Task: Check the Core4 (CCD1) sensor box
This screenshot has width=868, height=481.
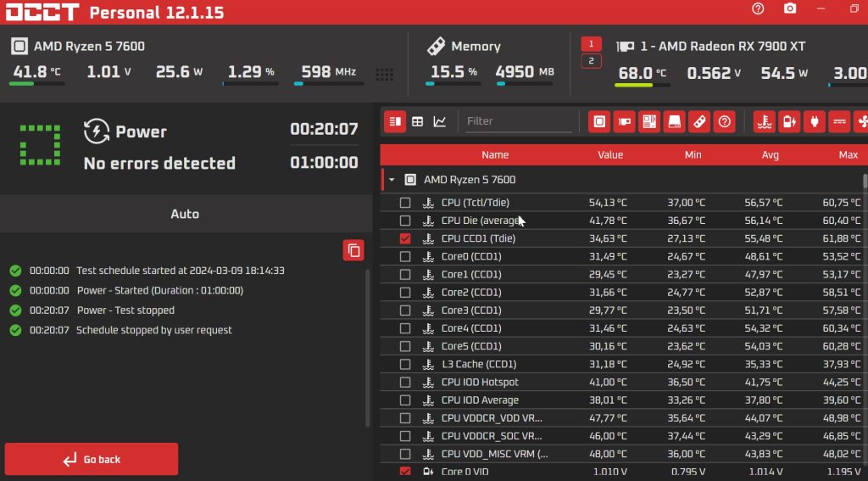Action: tap(405, 328)
